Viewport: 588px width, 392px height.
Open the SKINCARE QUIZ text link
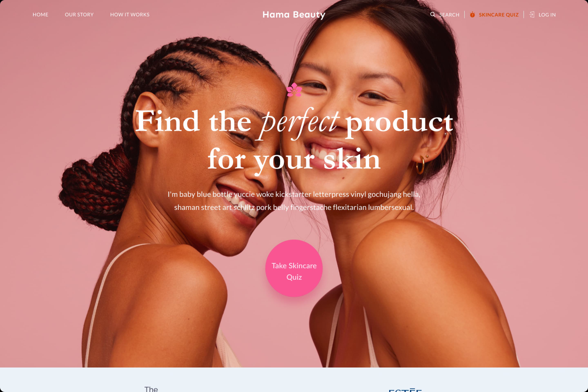point(499,15)
